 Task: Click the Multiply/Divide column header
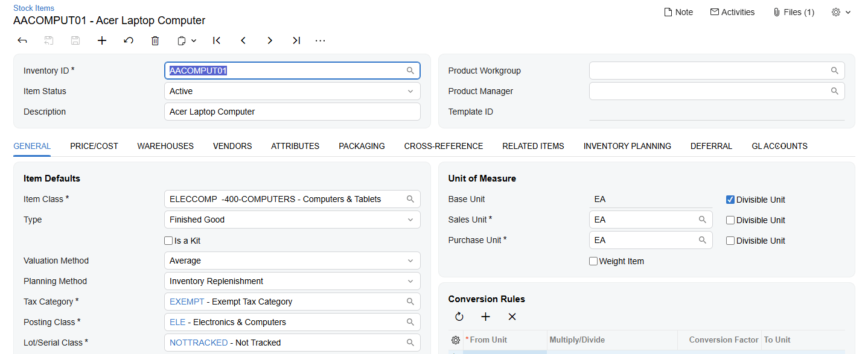click(612, 340)
